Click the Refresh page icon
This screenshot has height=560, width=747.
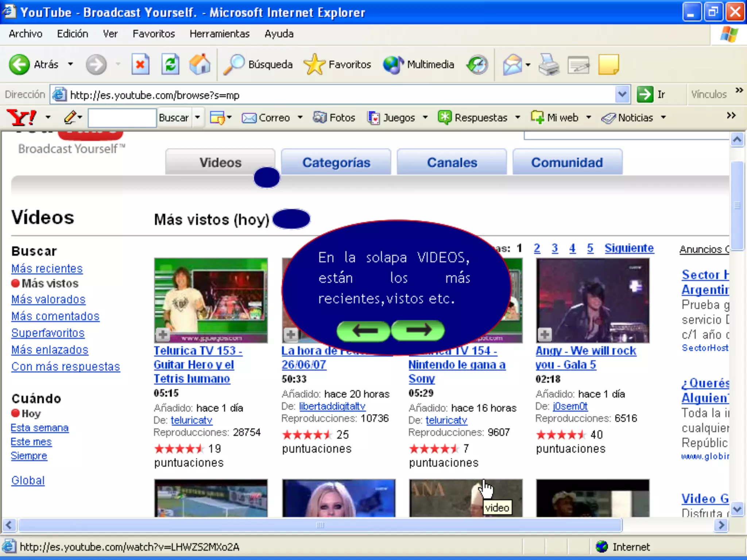tap(170, 65)
